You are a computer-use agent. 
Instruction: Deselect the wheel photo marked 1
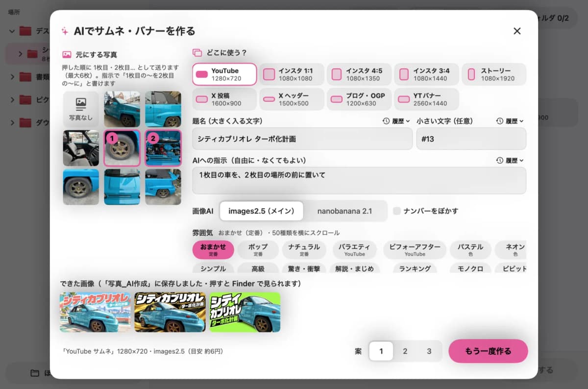pyautogui.click(x=122, y=148)
